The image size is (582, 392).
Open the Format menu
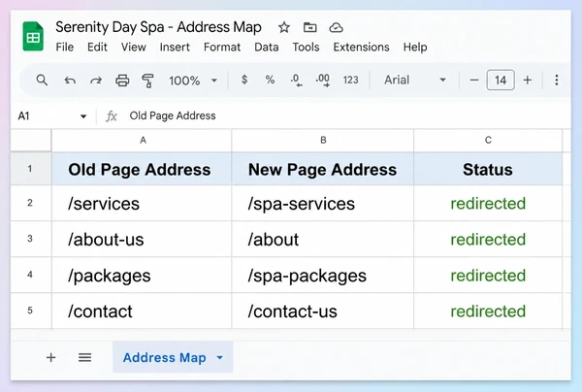tap(222, 48)
